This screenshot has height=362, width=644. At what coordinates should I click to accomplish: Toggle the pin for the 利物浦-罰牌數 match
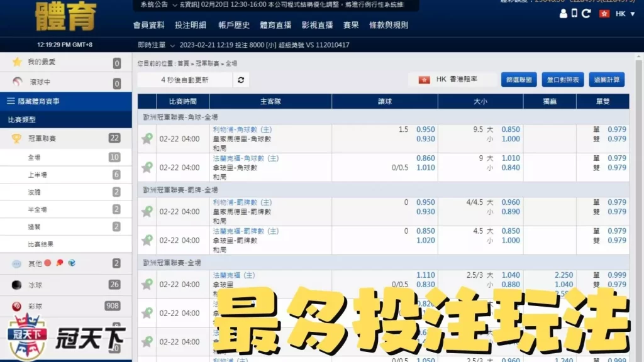(x=146, y=211)
